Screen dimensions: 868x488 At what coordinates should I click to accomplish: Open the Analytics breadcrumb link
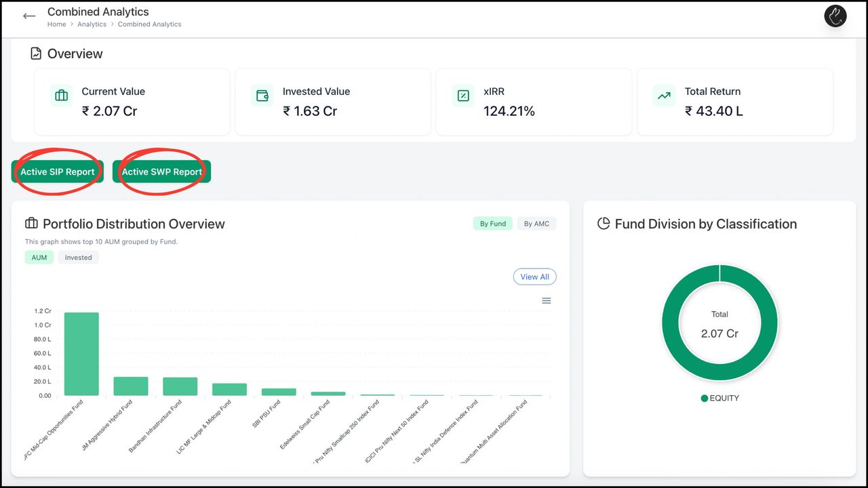pos(92,24)
